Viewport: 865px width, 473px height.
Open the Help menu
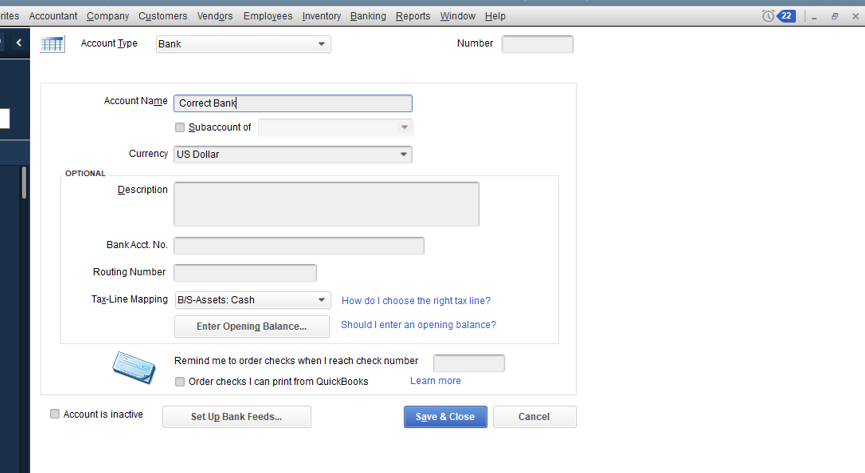(495, 16)
